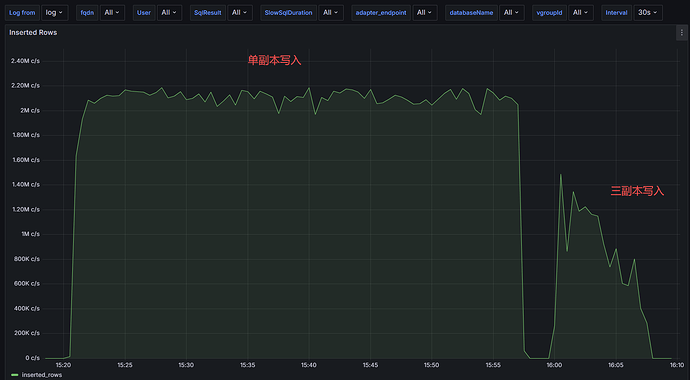The width and height of the screenshot is (690, 380).
Task: Toggle the inserted_rows legend series
Action: pos(42,375)
